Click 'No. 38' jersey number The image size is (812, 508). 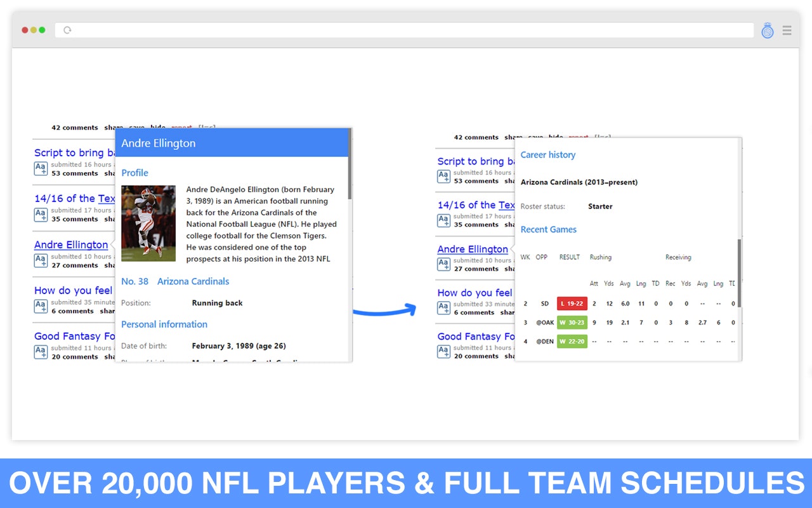pyautogui.click(x=134, y=281)
